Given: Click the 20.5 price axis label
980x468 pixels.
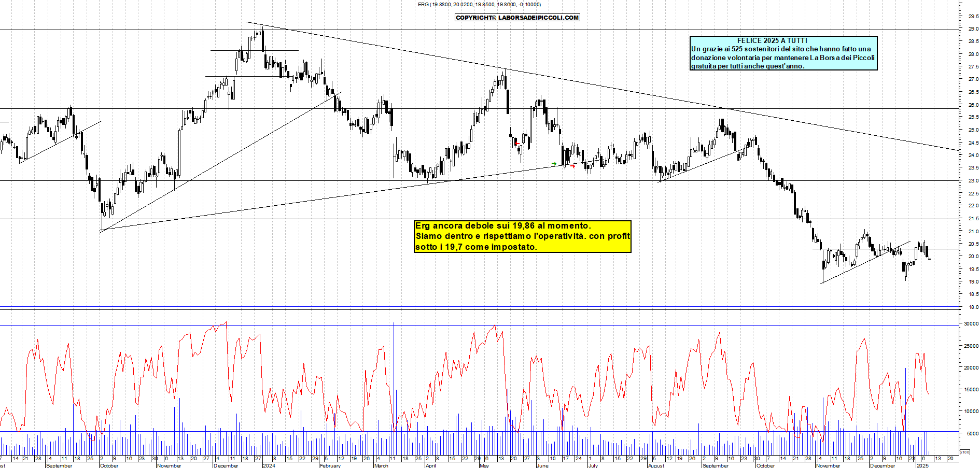Looking at the screenshot, I should click(973, 244).
